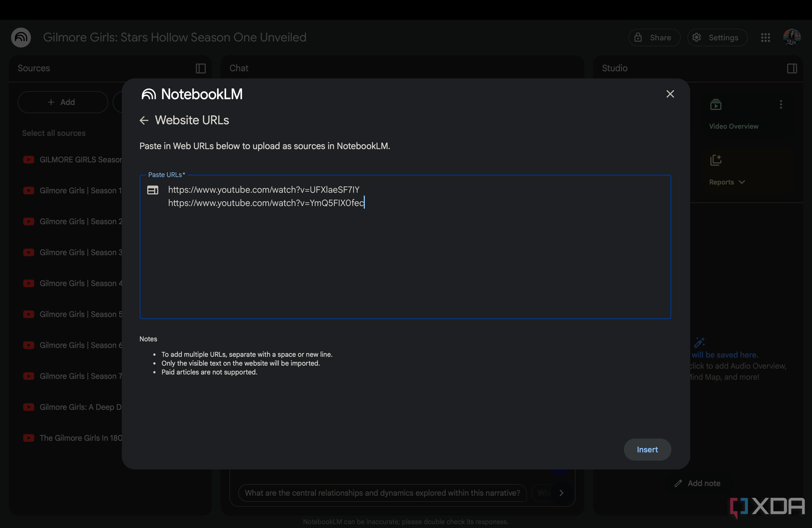Image resolution: width=812 pixels, height=528 pixels.
Task: Show more suggested questions with the chevron
Action: [x=561, y=493]
